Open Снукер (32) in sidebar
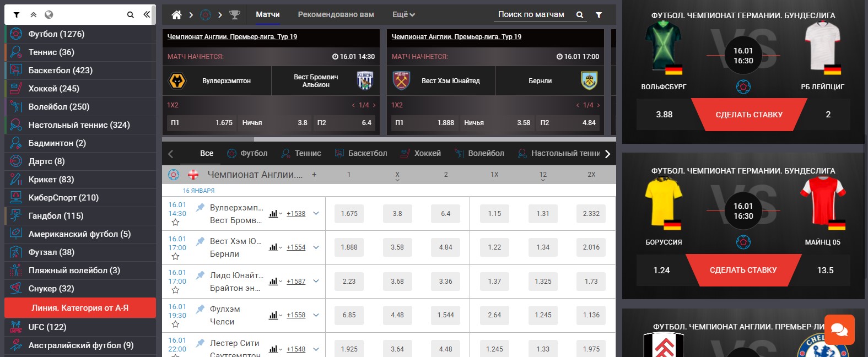 coord(80,289)
